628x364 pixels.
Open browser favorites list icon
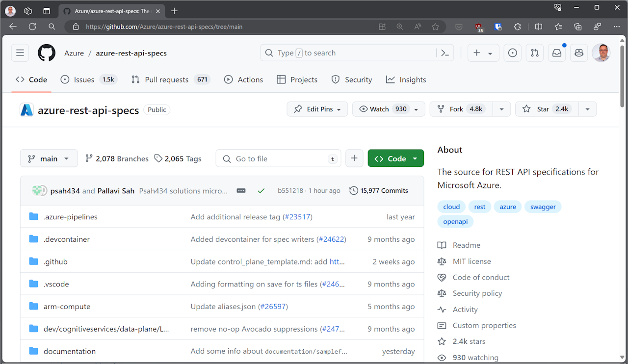(558, 27)
